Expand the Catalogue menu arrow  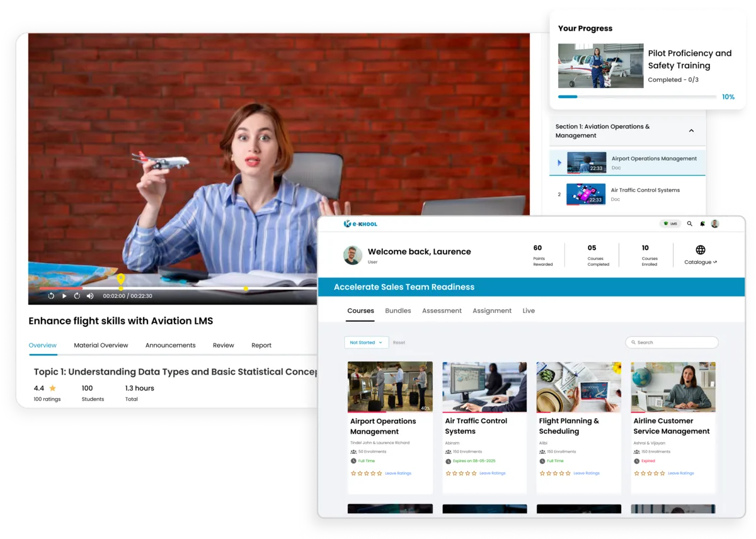[x=714, y=263]
